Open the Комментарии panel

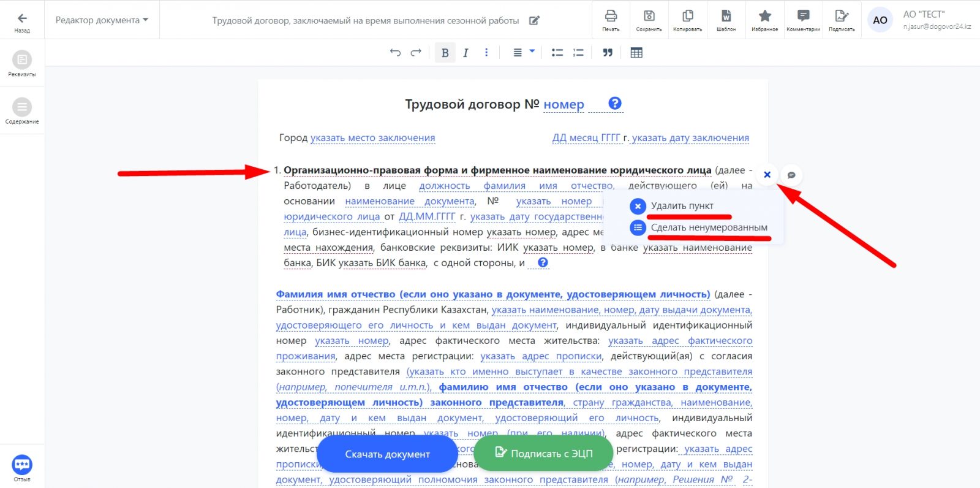(803, 20)
